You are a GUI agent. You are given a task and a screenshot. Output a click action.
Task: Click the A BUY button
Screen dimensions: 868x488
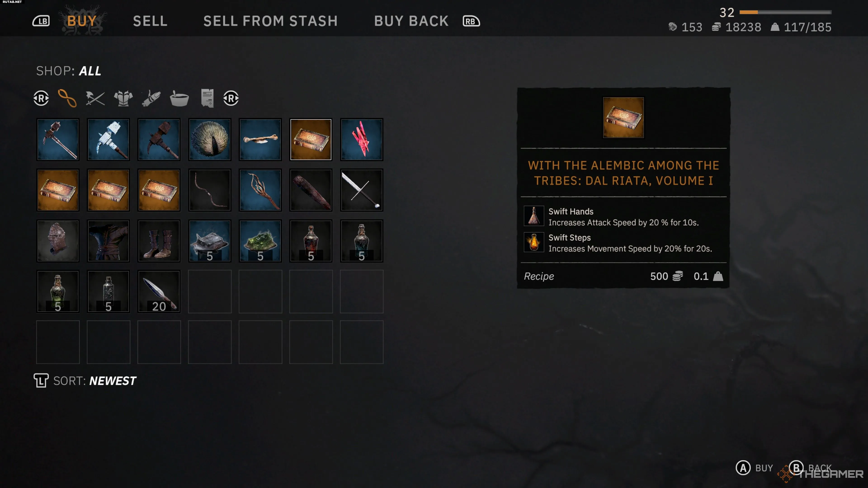click(x=754, y=468)
